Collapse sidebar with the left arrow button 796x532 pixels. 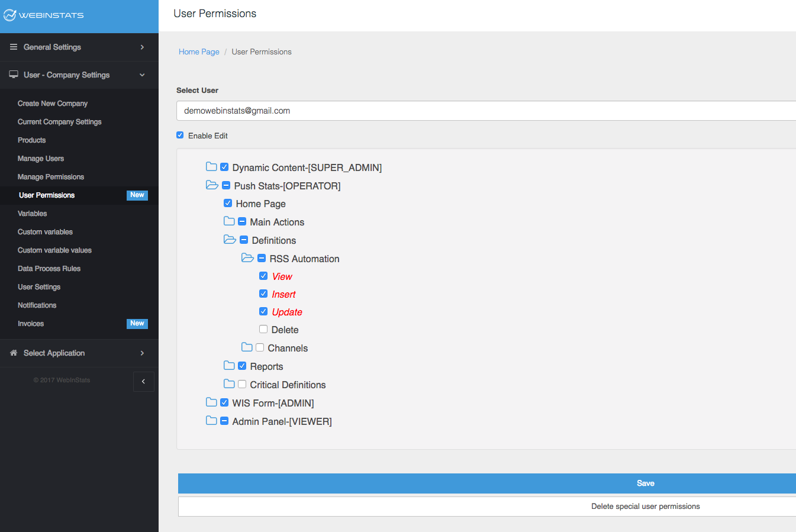tap(144, 382)
